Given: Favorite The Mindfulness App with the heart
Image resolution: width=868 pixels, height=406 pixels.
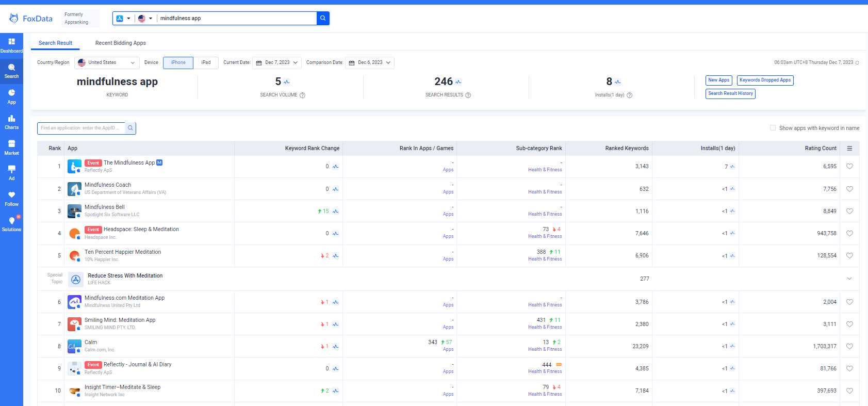Looking at the screenshot, I should [849, 166].
